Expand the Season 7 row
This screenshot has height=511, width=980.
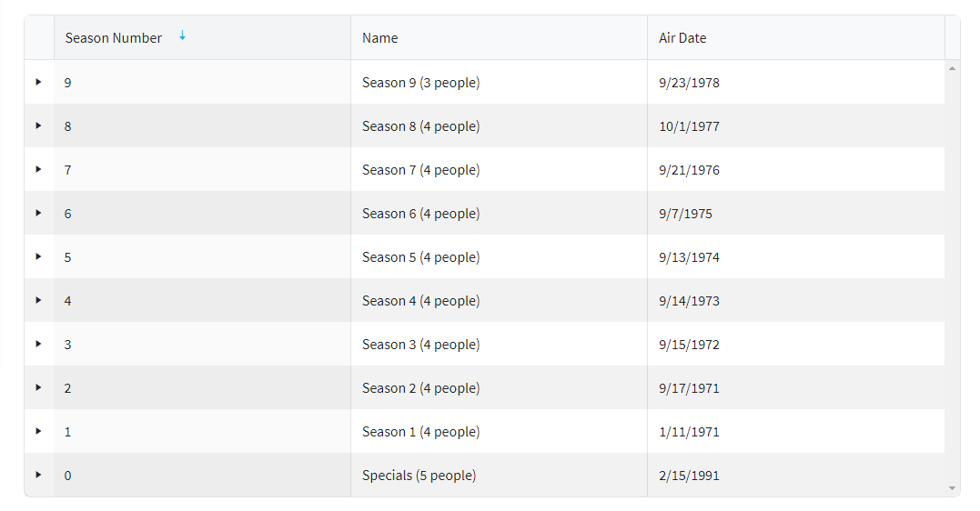pos(38,169)
